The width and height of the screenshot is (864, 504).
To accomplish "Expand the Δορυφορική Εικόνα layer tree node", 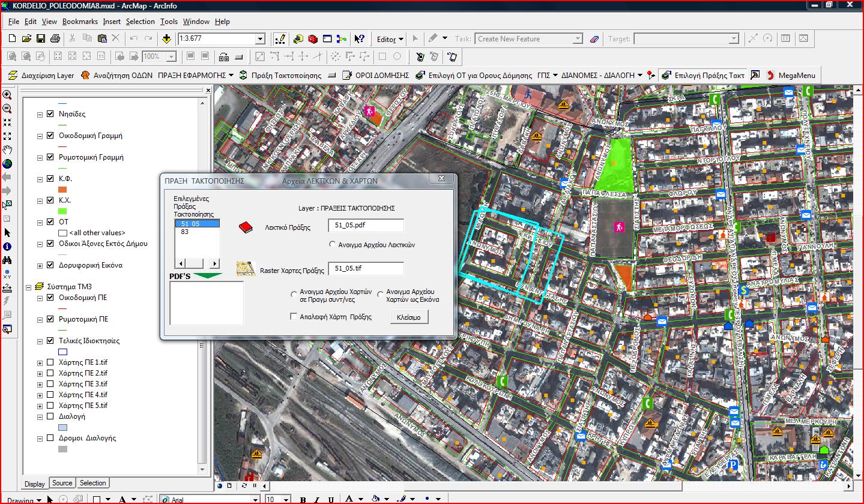I will pos(40,265).
